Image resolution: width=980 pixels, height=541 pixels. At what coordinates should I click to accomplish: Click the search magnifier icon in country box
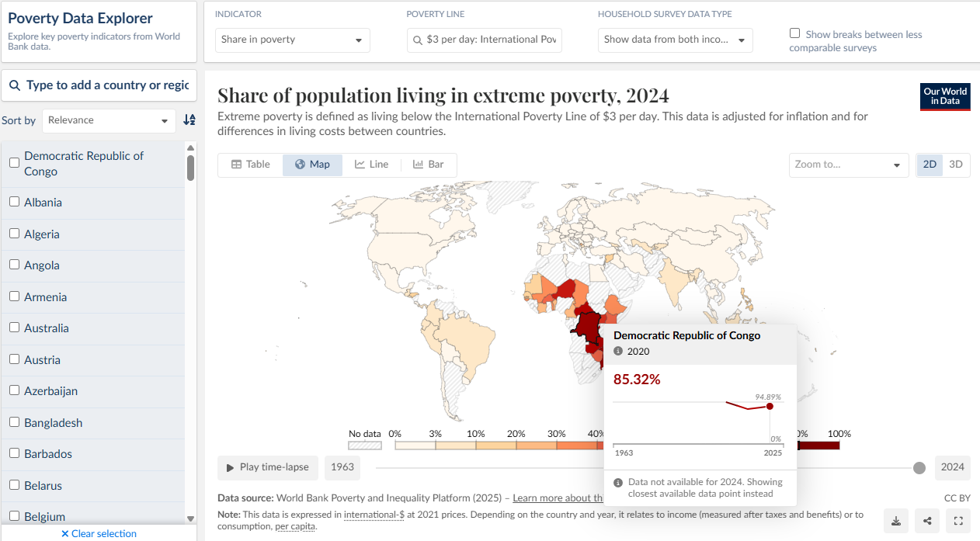pyautogui.click(x=15, y=85)
